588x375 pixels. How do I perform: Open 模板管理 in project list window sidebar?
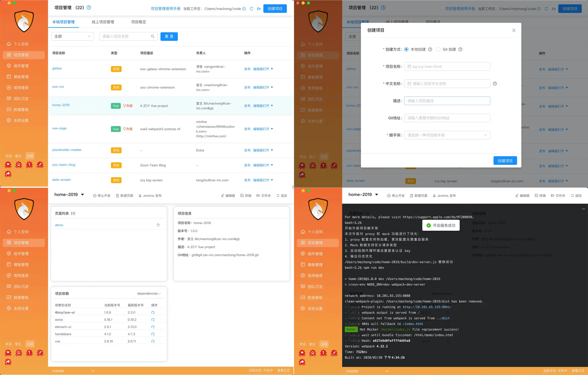(18, 77)
